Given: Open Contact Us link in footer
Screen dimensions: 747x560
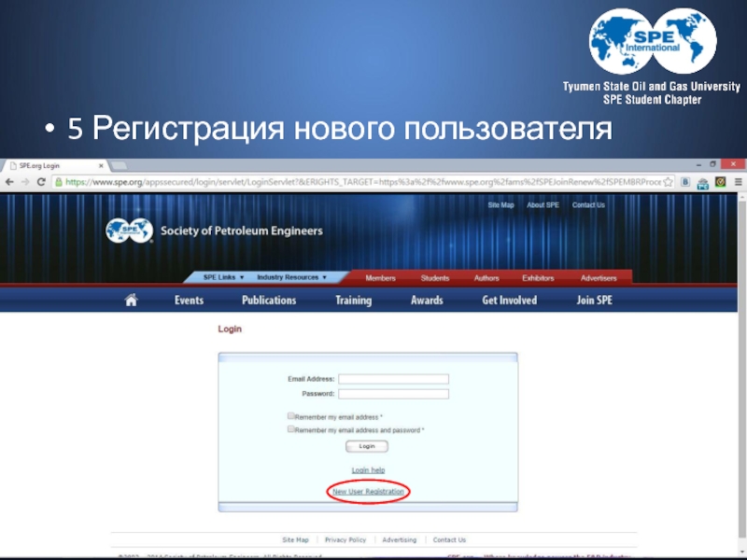Looking at the screenshot, I should pyautogui.click(x=449, y=539).
